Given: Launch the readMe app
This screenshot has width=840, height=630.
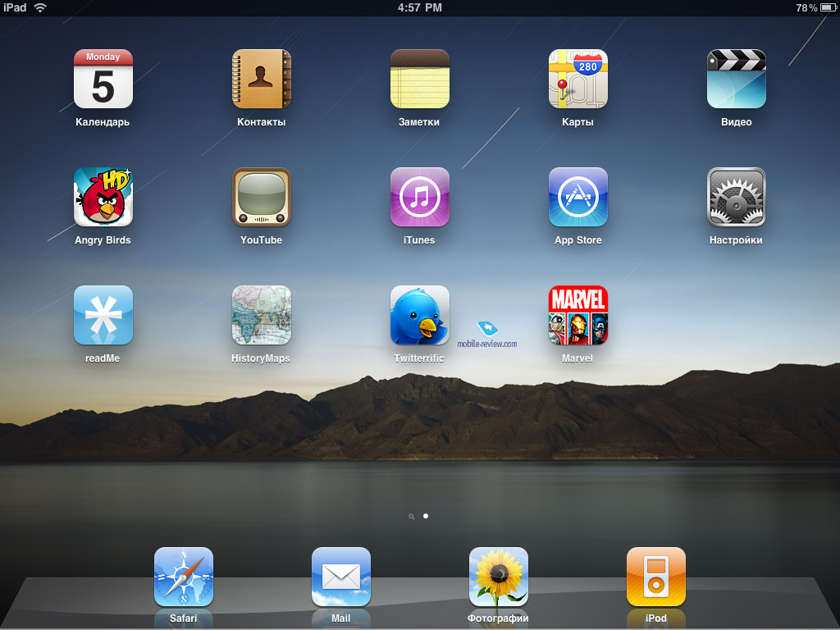Looking at the screenshot, I should (x=103, y=315).
